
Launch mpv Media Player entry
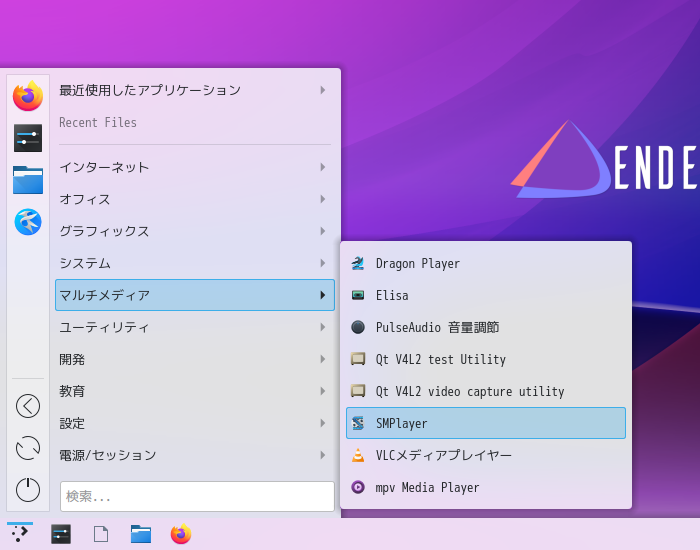pyautogui.click(x=486, y=487)
